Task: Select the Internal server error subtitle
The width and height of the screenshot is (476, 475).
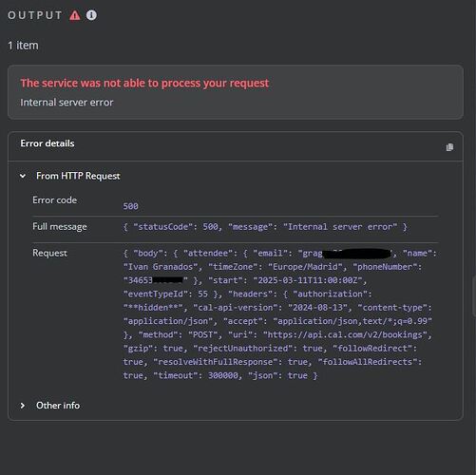Action: (67, 103)
